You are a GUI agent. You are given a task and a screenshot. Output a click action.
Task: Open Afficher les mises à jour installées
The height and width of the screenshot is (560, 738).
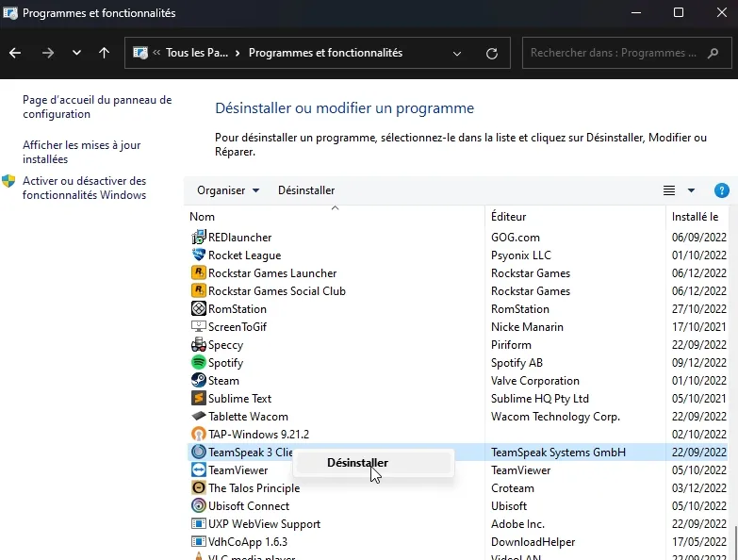pos(81,152)
